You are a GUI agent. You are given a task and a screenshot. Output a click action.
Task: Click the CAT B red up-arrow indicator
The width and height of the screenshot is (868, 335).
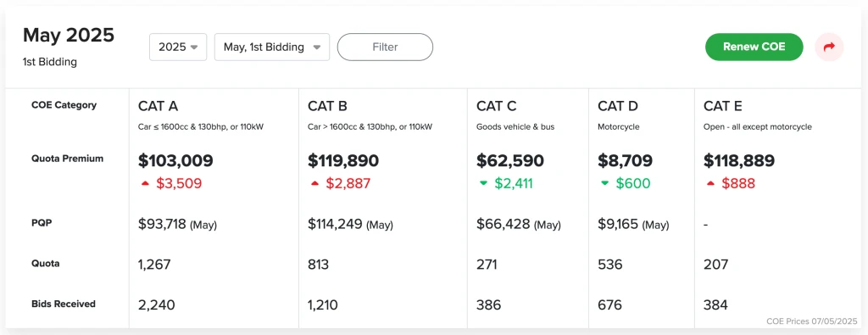[x=315, y=183]
